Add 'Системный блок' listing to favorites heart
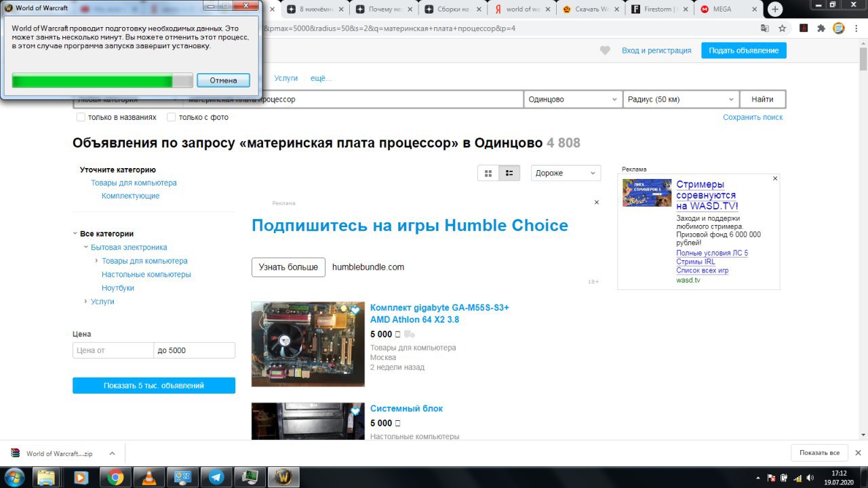 tap(355, 411)
